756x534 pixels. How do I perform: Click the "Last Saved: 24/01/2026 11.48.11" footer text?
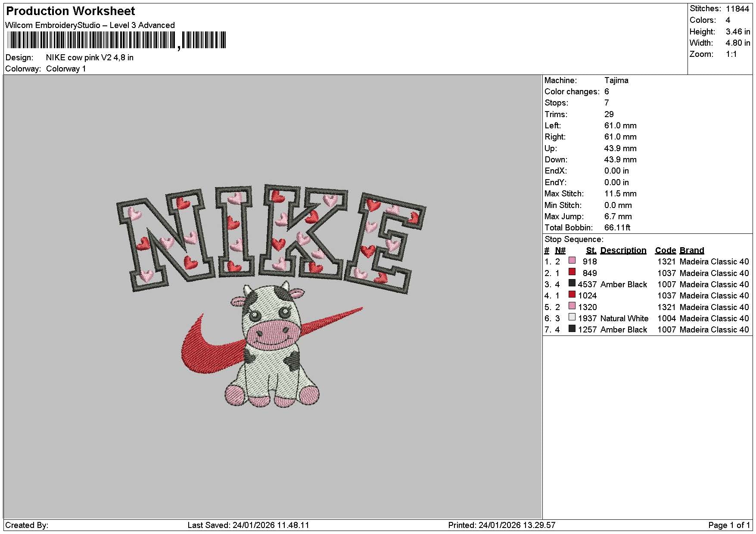[x=249, y=525]
